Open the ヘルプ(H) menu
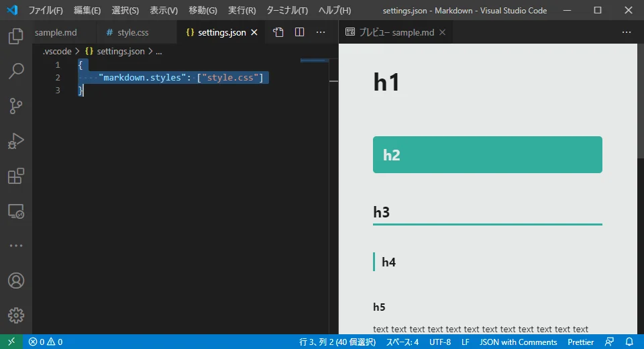The height and width of the screenshot is (349, 644). coord(335,10)
